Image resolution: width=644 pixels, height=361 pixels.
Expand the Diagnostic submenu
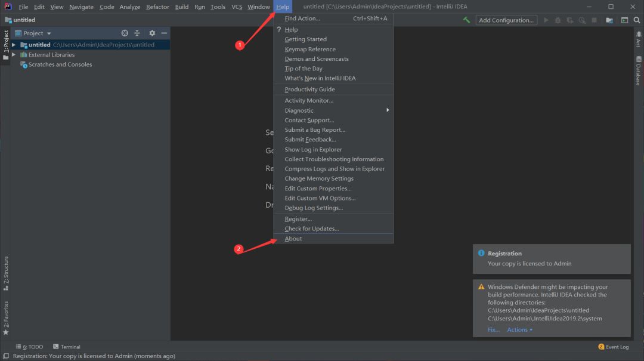coord(333,110)
